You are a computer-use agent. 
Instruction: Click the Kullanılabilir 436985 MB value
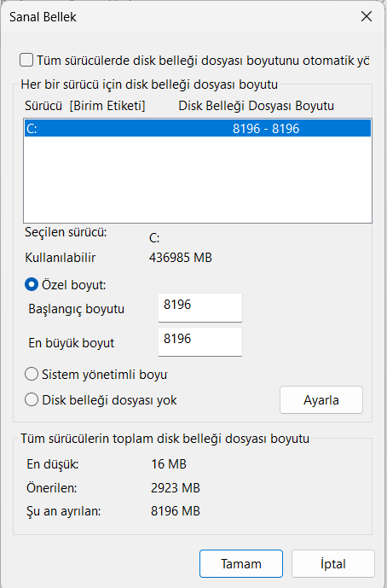pyautogui.click(x=181, y=258)
